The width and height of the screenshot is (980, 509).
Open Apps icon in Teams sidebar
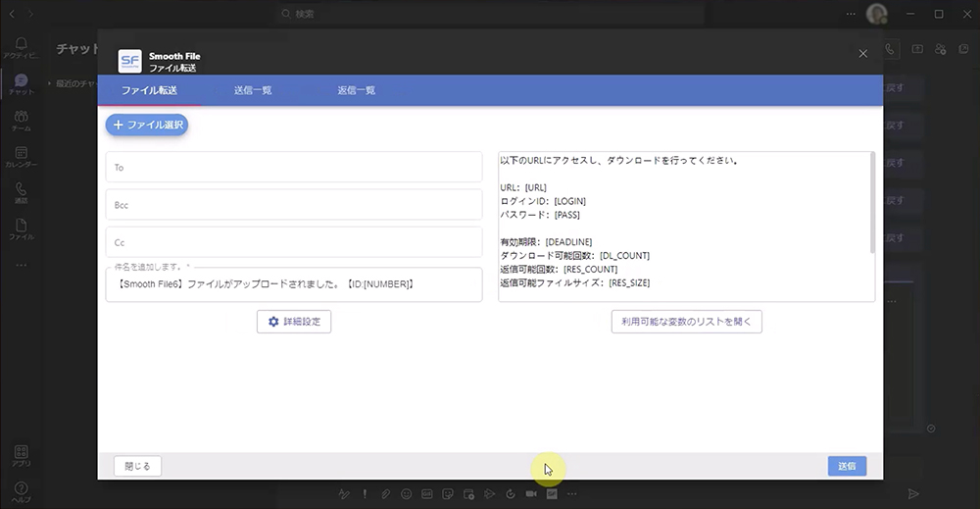[x=22, y=456]
